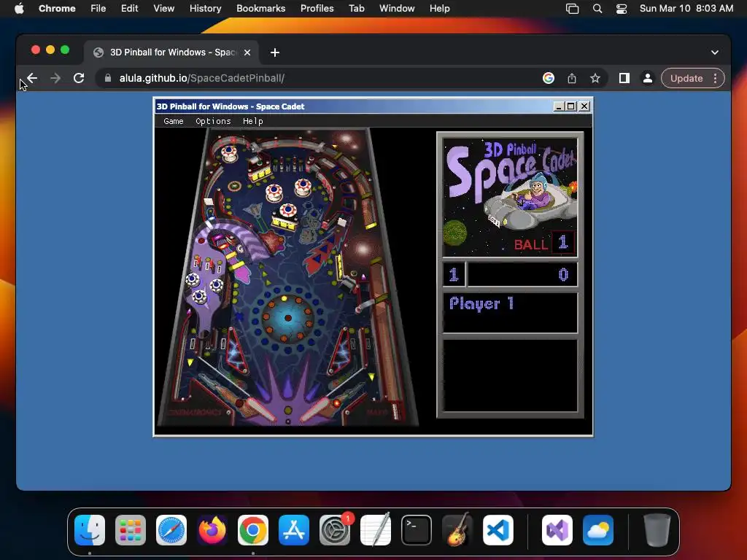Click the Google icon in address bar
The width and height of the screenshot is (747, 560).
(549, 78)
